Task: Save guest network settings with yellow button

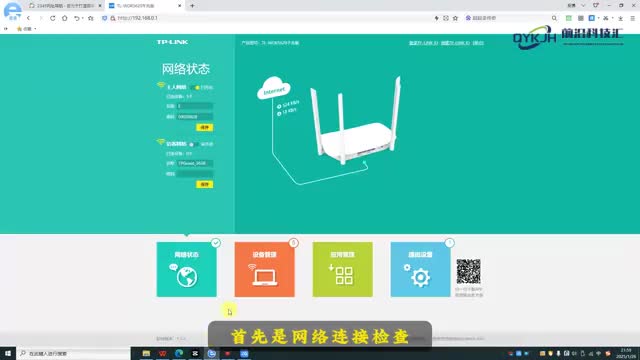Action: tap(204, 184)
